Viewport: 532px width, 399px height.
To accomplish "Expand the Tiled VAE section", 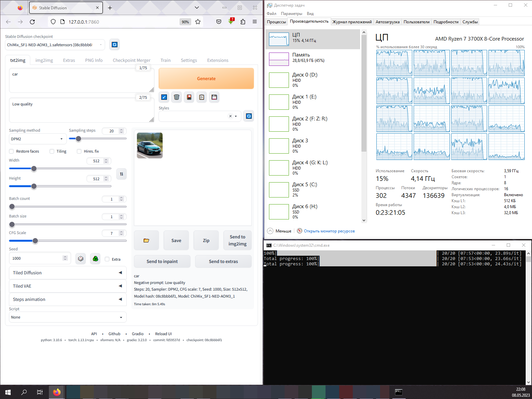I will point(67,286).
